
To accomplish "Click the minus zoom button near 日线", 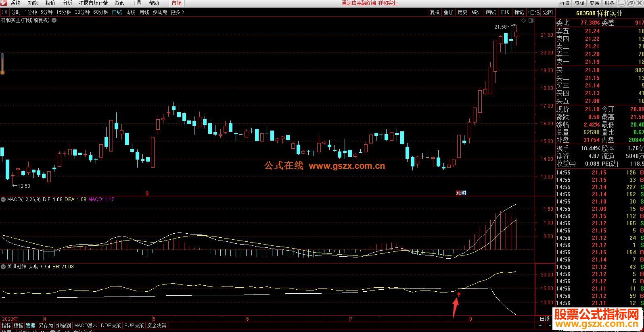I will [x=550, y=325].
